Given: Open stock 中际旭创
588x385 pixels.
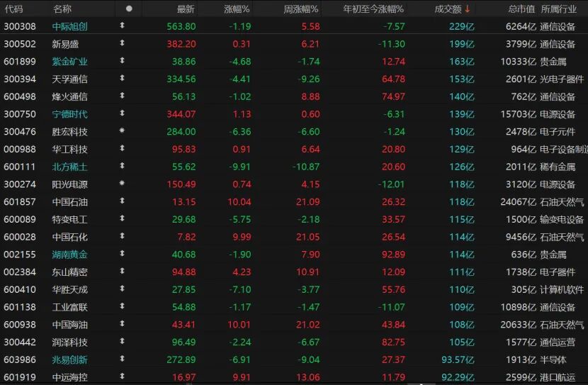Looking at the screenshot, I should (69, 27).
